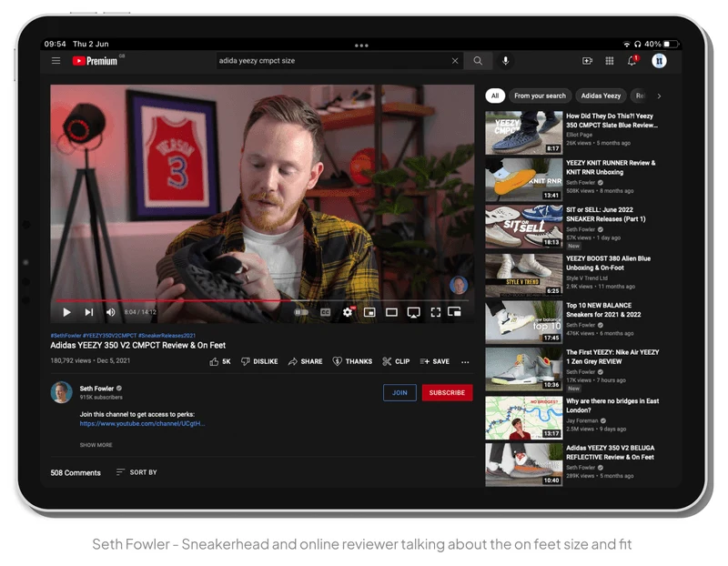
Task: Save video to playlist
Action: tap(435, 361)
